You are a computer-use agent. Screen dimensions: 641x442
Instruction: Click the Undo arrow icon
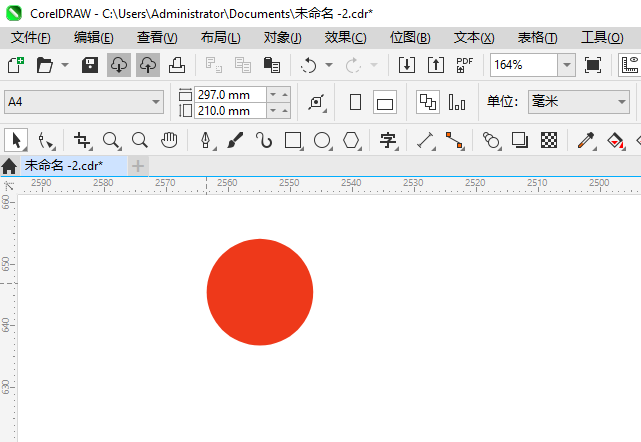click(x=308, y=65)
